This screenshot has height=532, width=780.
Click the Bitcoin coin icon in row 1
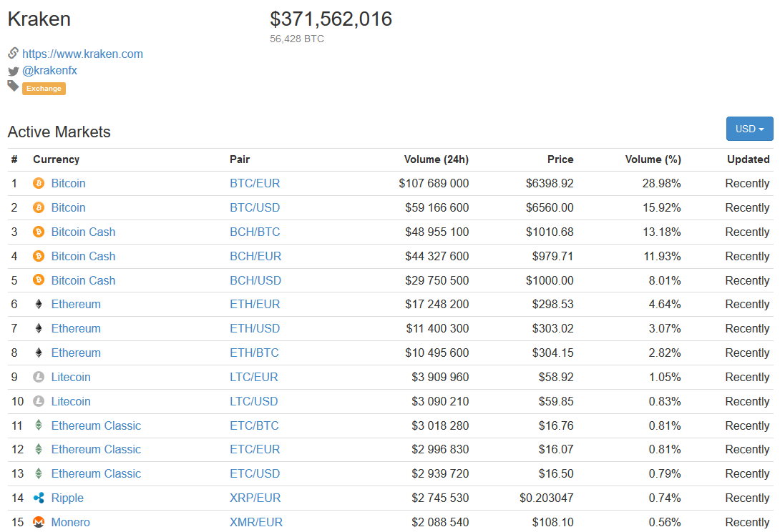(x=39, y=184)
